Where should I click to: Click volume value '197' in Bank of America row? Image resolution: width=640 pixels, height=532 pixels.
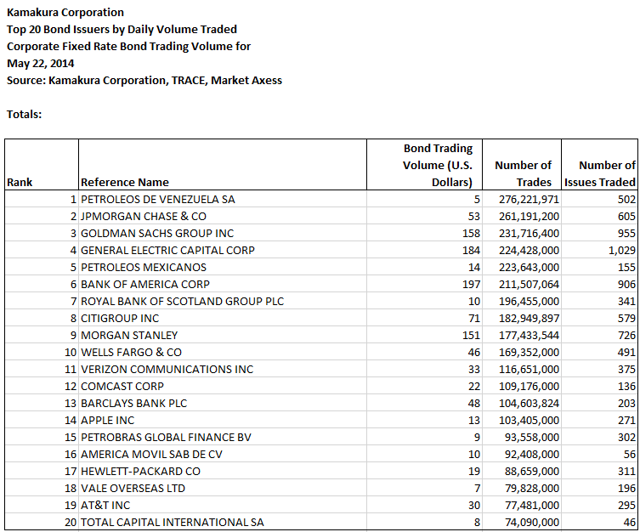coord(471,284)
